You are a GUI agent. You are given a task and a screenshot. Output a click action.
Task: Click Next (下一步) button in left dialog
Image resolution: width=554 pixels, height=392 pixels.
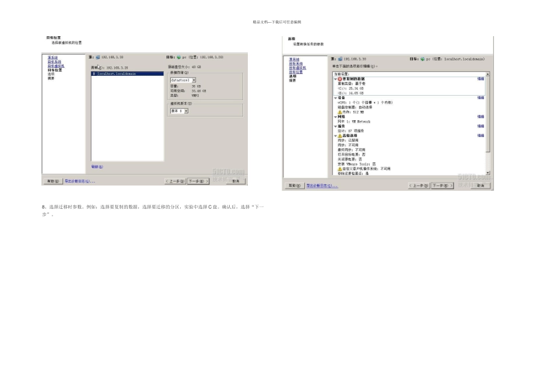click(198, 181)
